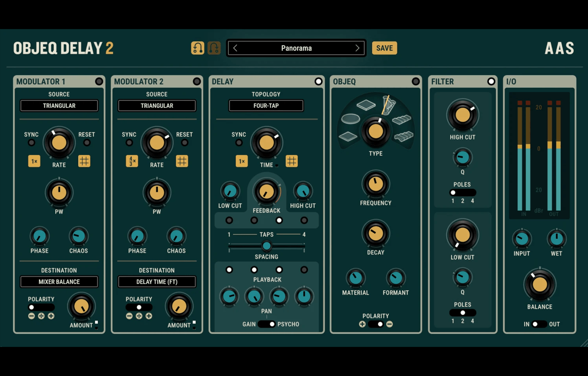
Task: Click the AAS logo in the top right
Action: [x=559, y=48]
